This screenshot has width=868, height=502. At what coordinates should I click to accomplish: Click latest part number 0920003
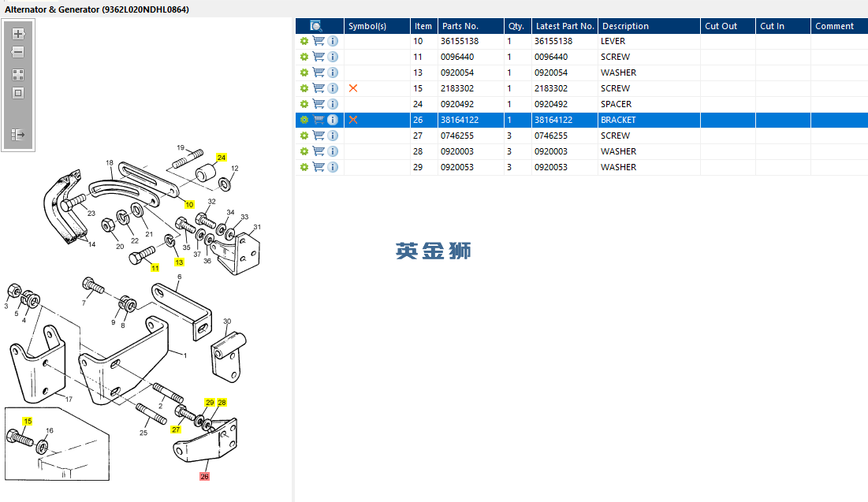[551, 151]
